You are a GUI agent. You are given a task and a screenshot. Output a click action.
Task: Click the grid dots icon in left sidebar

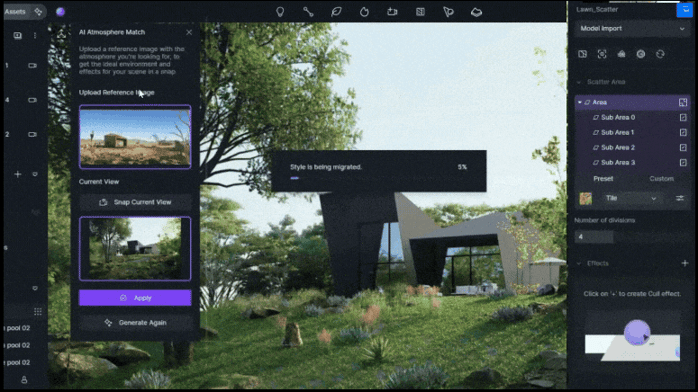coord(38,311)
